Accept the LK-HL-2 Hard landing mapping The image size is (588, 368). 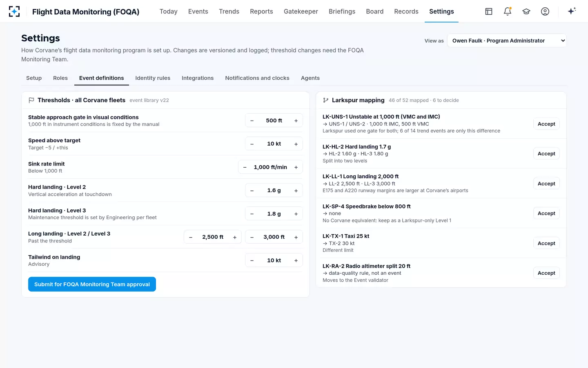pyautogui.click(x=546, y=154)
